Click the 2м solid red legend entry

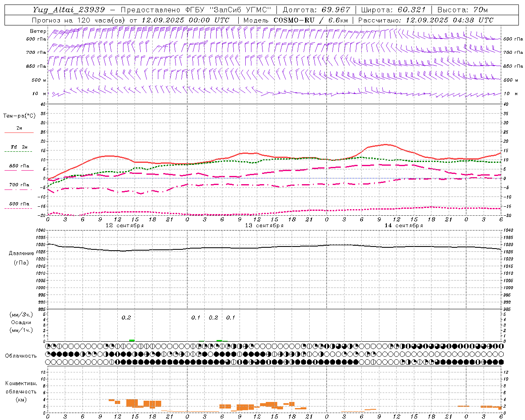click(x=19, y=130)
